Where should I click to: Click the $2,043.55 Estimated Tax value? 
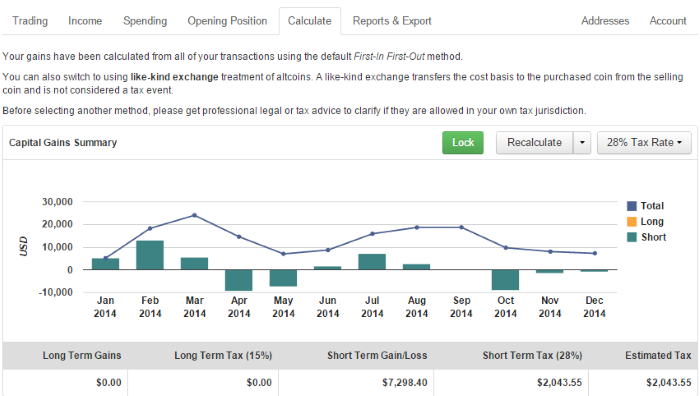[668, 383]
